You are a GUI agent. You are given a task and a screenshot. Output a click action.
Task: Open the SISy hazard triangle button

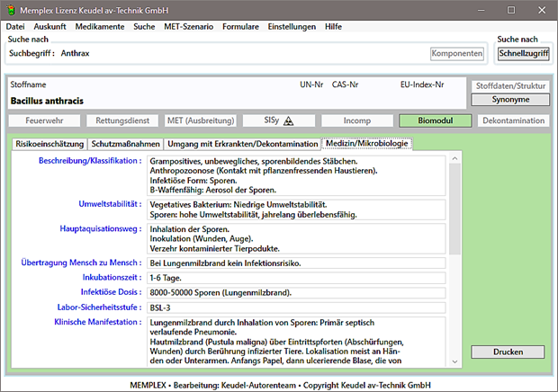pos(279,120)
